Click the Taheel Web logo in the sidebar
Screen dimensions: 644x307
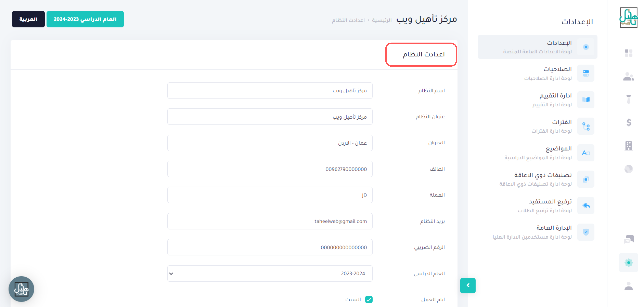point(629,18)
